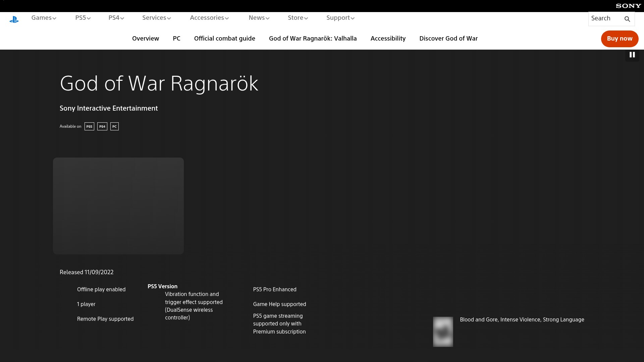Screen dimensions: 644x362
Task: Expand the PS4 dropdown menu
Action: point(116,18)
